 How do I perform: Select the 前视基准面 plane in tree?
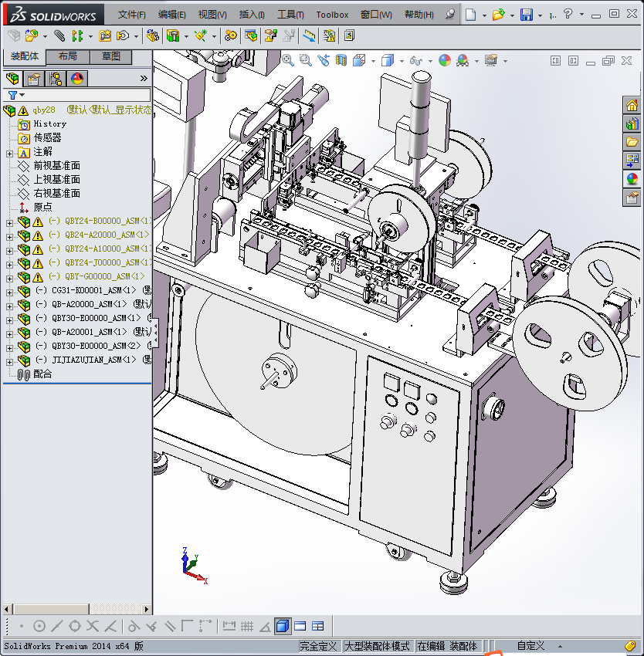point(56,166)
